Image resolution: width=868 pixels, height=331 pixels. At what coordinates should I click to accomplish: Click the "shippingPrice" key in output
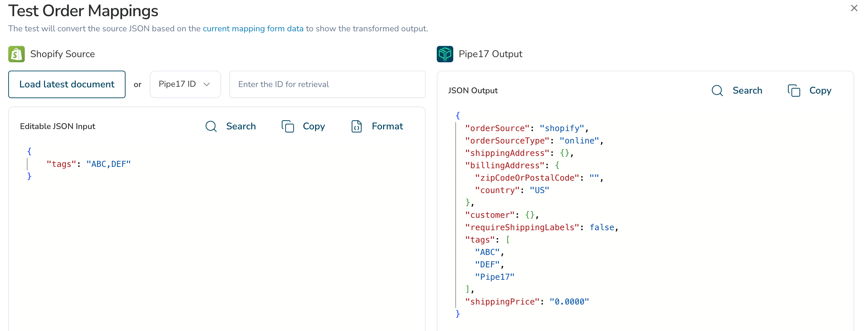pos(502,302)
